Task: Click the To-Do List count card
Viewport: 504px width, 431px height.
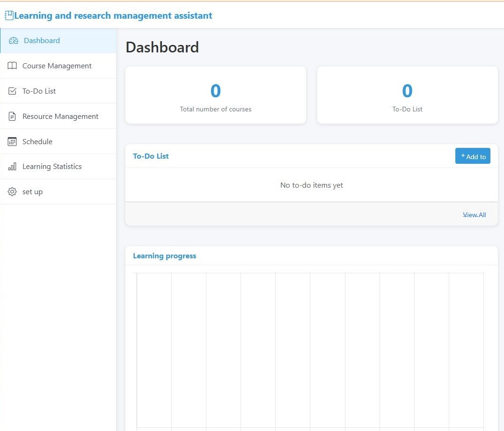Action: click(x=407, y=95)
